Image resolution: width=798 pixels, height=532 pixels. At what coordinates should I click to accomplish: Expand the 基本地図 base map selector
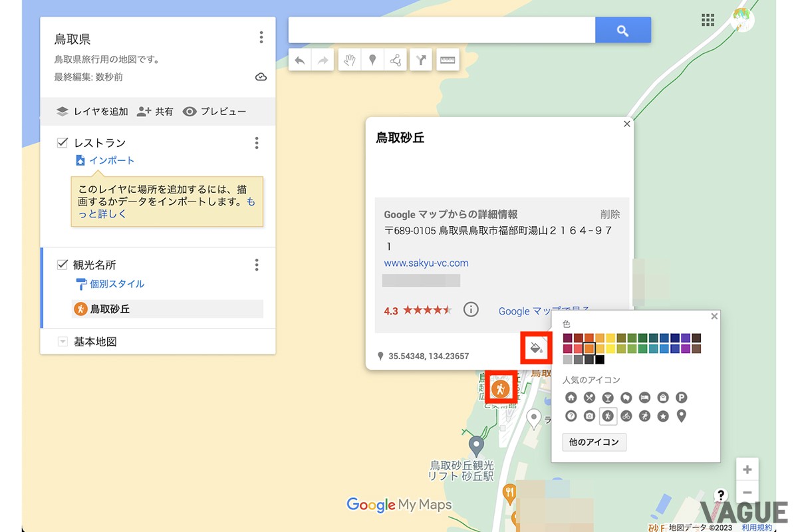(x=63, y=342)
